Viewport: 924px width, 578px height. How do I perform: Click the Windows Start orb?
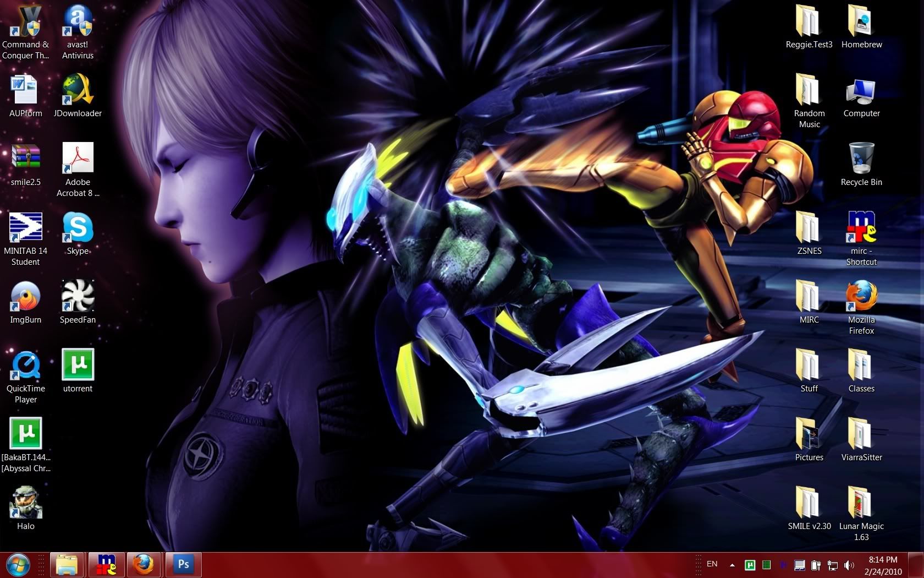(x=18, y=565)
